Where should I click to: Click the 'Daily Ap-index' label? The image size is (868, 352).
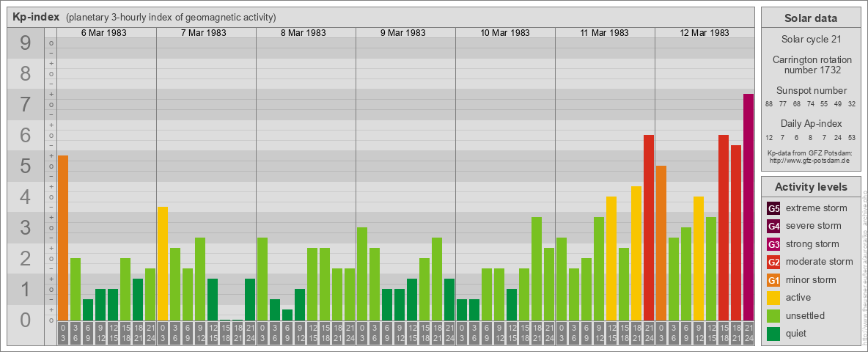coord(811,123)
